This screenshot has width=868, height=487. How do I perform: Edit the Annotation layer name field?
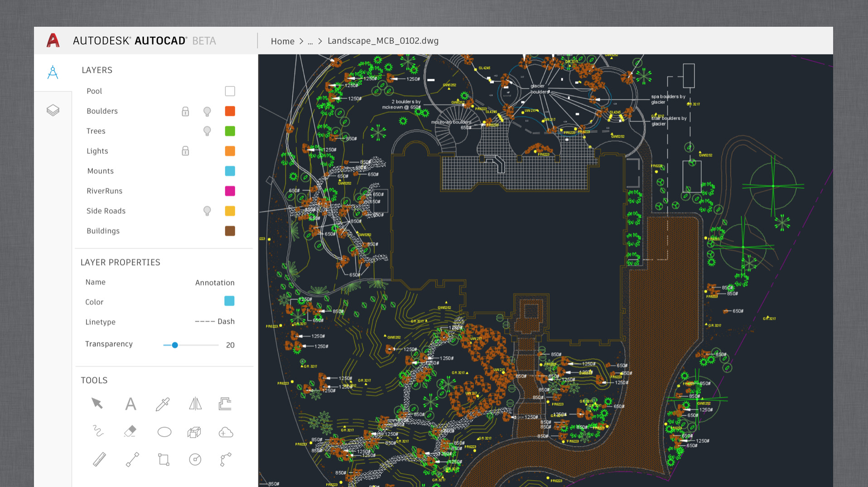click(x=215, y=282)
